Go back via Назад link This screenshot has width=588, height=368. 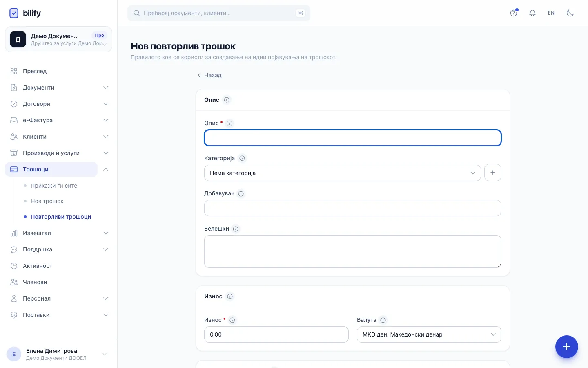209,75
